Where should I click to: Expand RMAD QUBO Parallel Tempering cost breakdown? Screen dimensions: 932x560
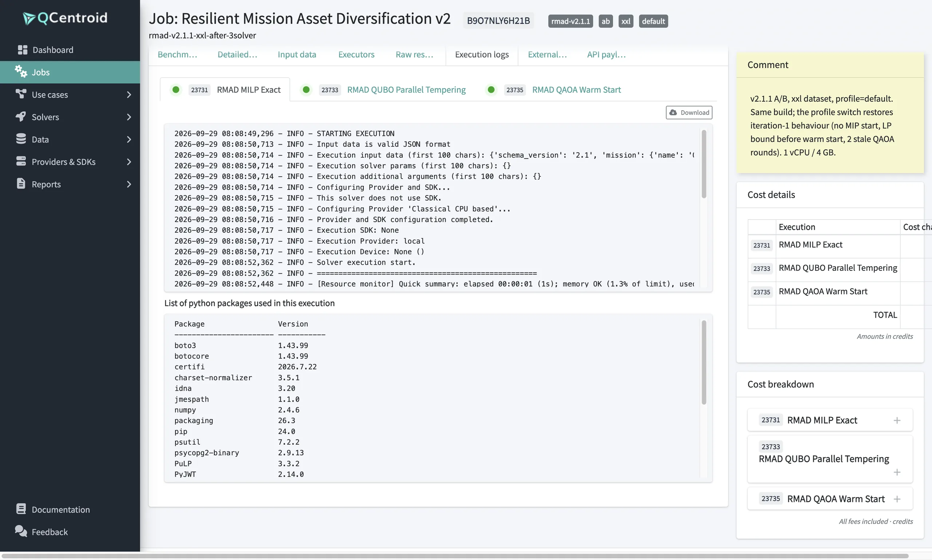[897, 472]
